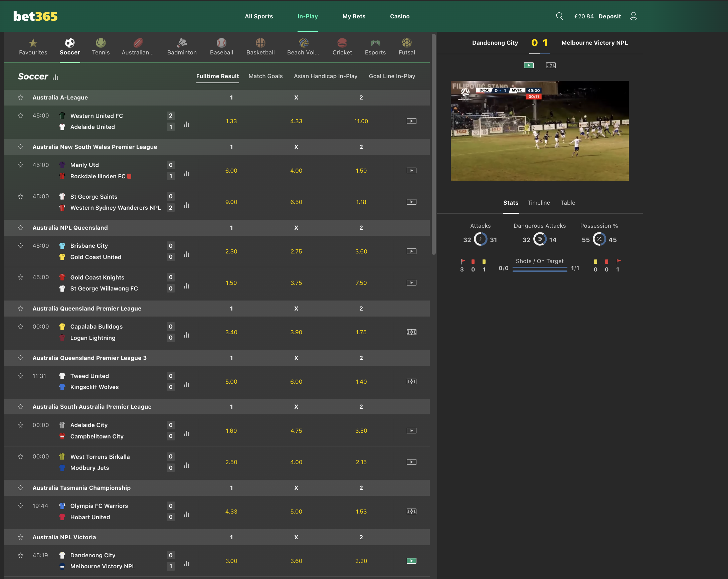The image size is (728, 579).
Task: Show Soccer stats chart icon beside heading
Action: [55, 77]
